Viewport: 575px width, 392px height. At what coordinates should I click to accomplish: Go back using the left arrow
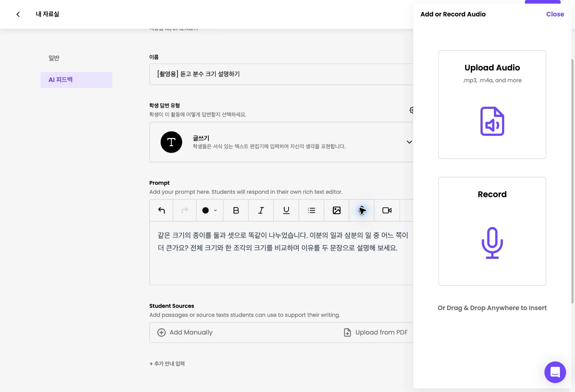click(x=18, y=14)
